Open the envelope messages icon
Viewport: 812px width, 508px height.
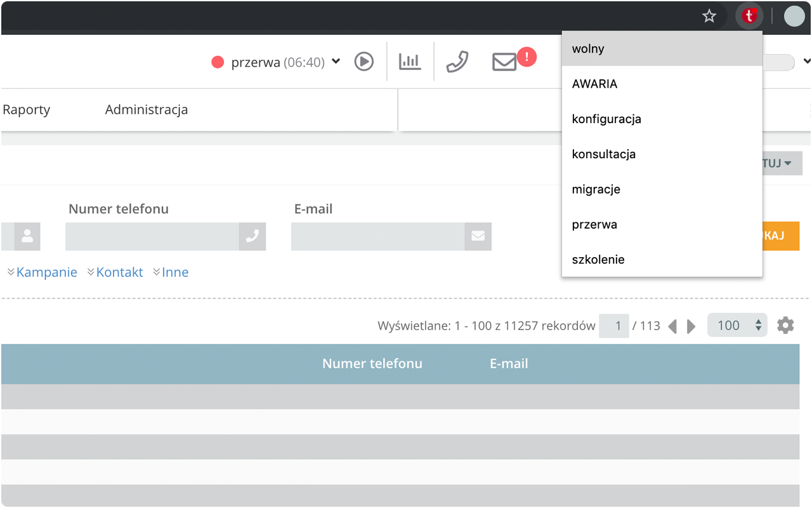[504, 62]
